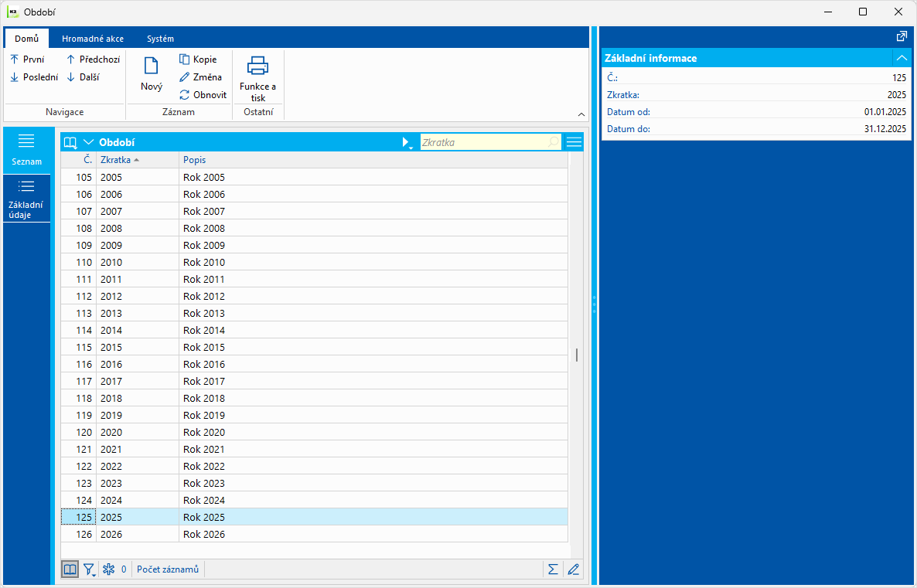Viewport: 917px width, 588px height.
Task: Collapse the Základní informace panel
Action: tap(902, 58)
